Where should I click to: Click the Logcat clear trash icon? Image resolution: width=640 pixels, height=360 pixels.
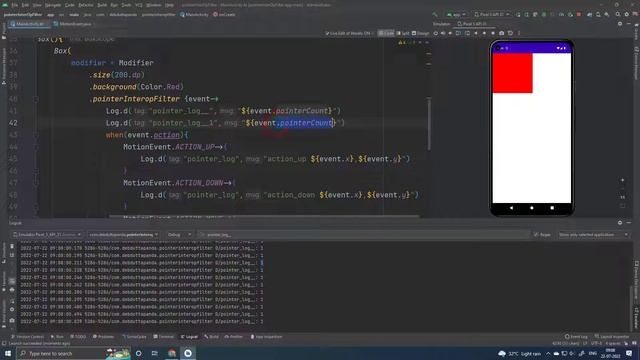[x=12, y=247]
